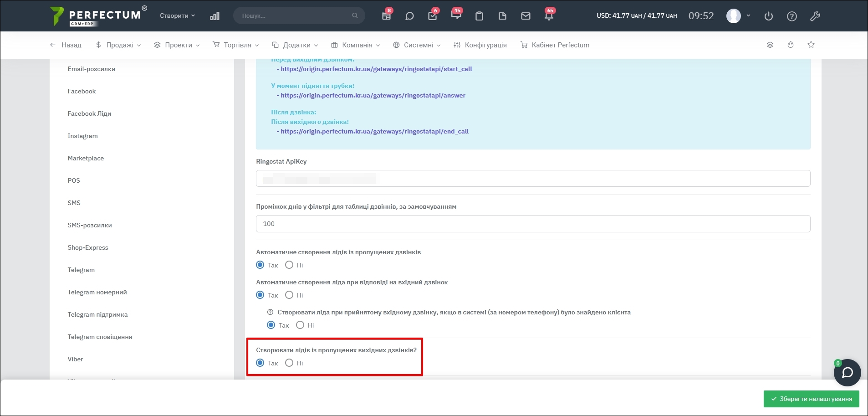Open the ringostatapi/answer link
The image size is (868, 416).
(373, 95)
